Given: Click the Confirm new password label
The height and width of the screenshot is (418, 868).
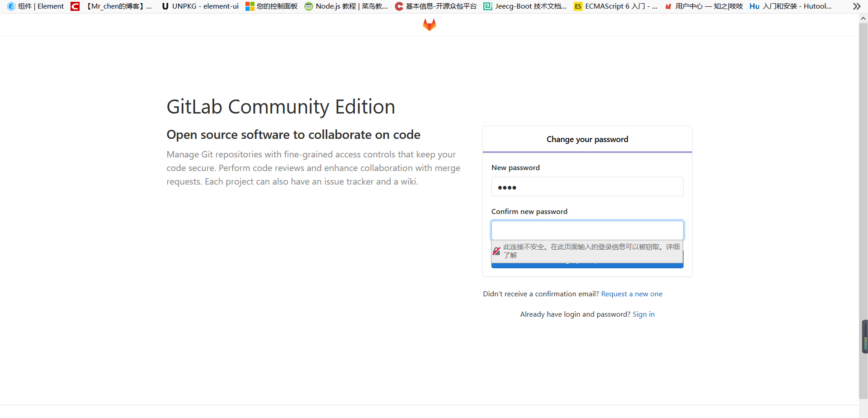Looking at the screenshot, I should pos(529,212).
